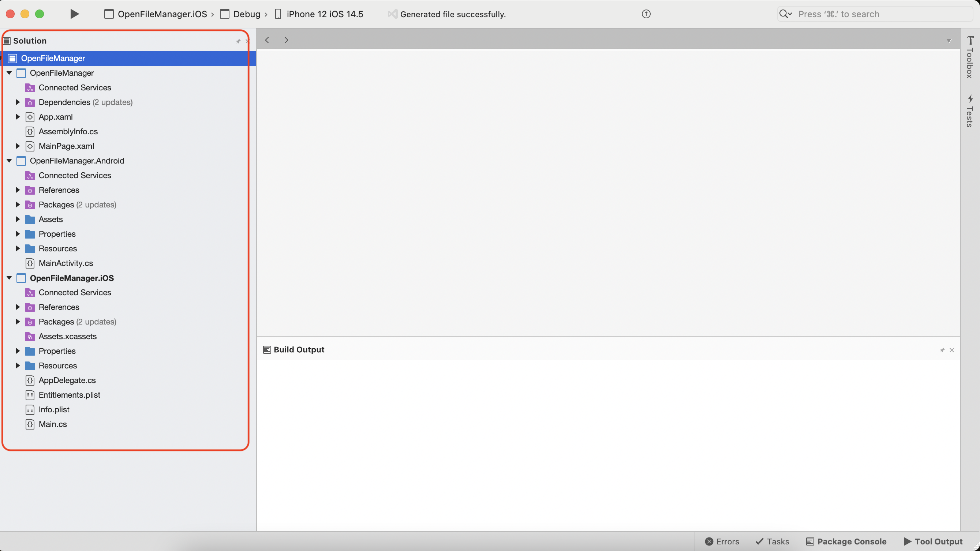This screenshot has height=551, width=980.
Task: Click Connected Services icon under OpenFileManager.iOS
Action: 30,292
